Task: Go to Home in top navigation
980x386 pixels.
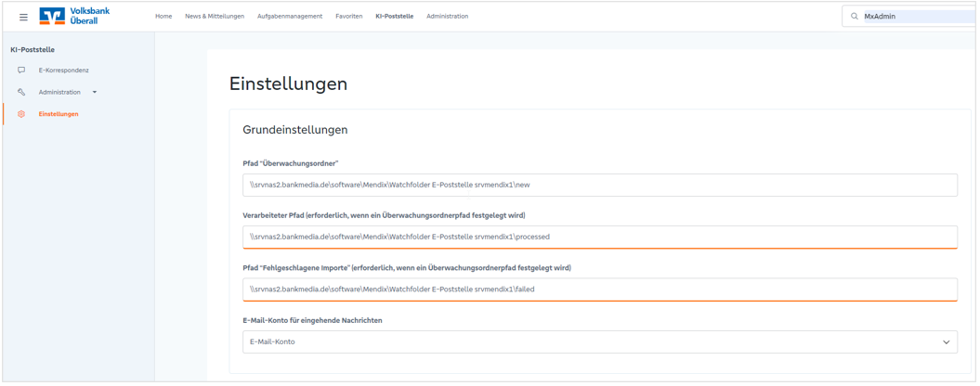Action: [163, 17]
